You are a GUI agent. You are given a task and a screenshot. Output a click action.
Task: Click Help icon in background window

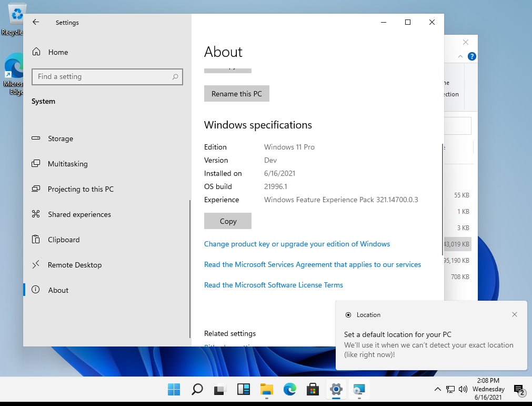pos(471,56)
